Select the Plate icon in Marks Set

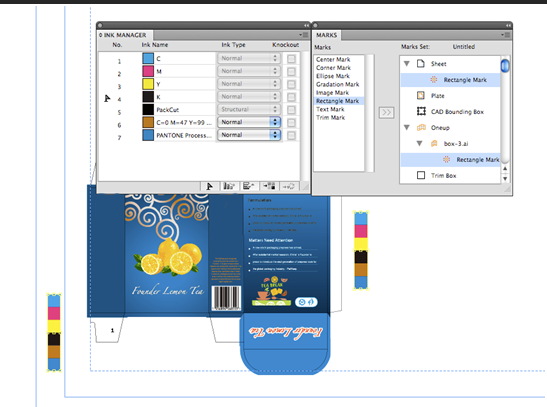click(x=421, y=95)
